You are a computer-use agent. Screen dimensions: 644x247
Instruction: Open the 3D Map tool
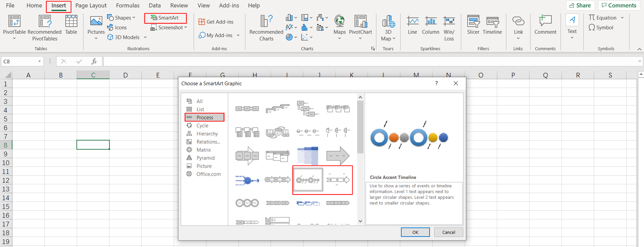point(388,28)
